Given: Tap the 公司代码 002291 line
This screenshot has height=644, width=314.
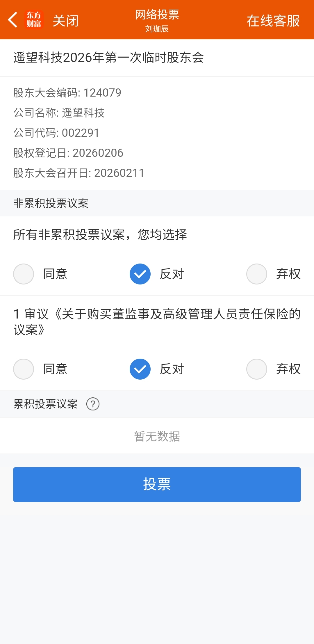Looking at the screenshot, I should (56, 133).
